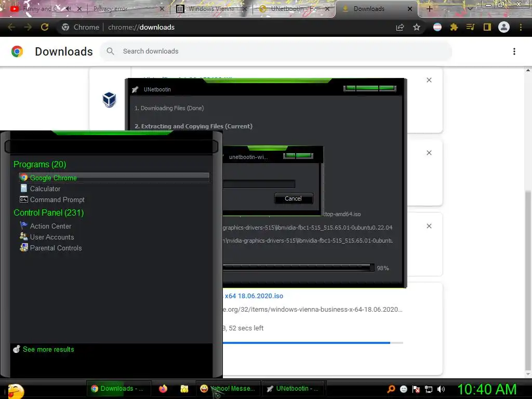Switch to Privacy error tab
The width and height of the screenshot is (532, 399).
pyautogui.click(x=126, y=9)
